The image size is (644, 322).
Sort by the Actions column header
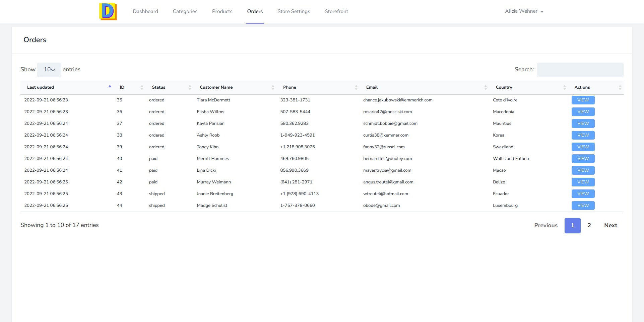[x=596, y=87]
